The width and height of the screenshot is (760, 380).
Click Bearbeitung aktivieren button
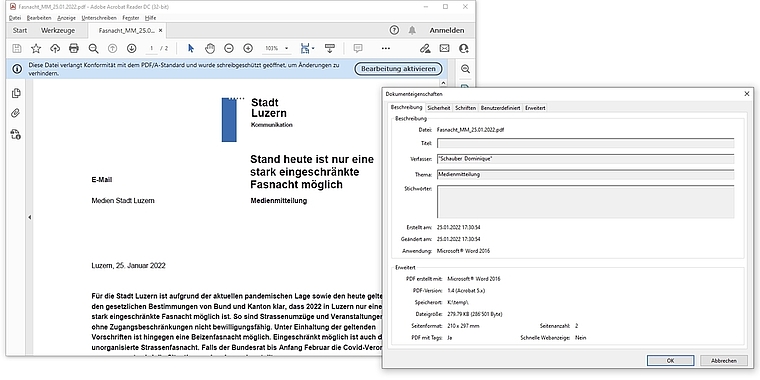[x=398, y=69]
